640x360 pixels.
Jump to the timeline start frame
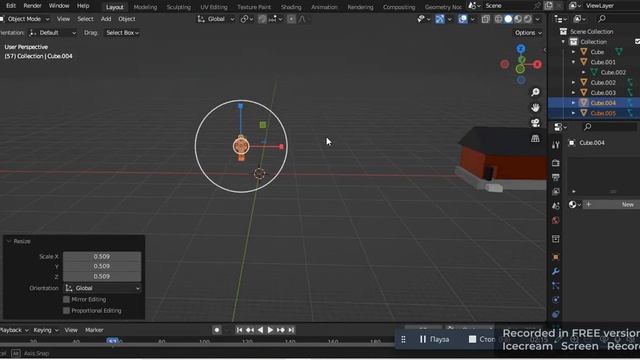(x=239, y=330)
